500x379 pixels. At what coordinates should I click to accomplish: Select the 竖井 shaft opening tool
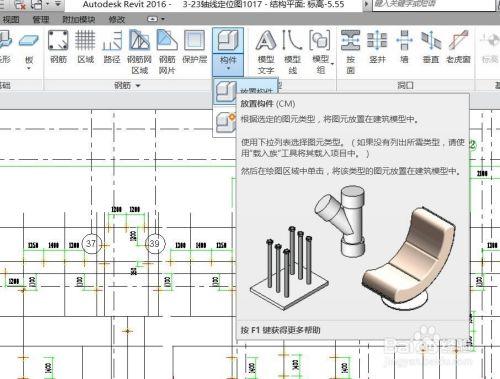377,47
